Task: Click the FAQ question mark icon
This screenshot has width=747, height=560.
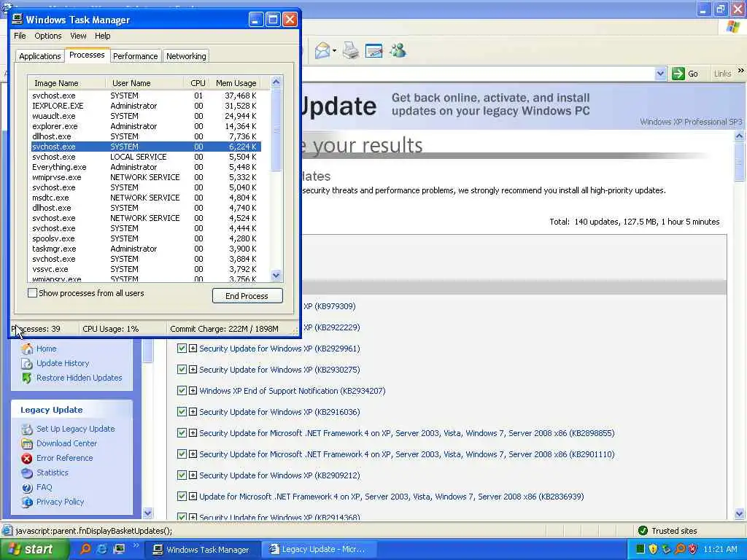Action: 27,488
